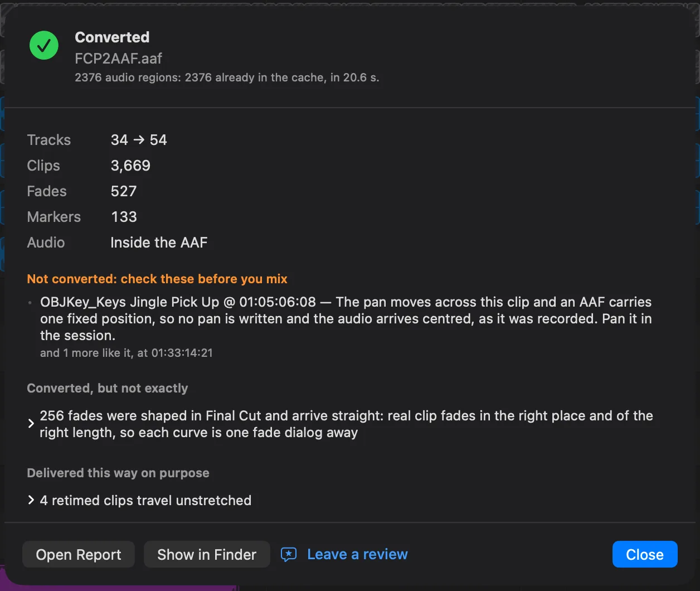
Task: Click the OBJKey_Keys Jingle Pick Up warning
Action: click(346, 319)
